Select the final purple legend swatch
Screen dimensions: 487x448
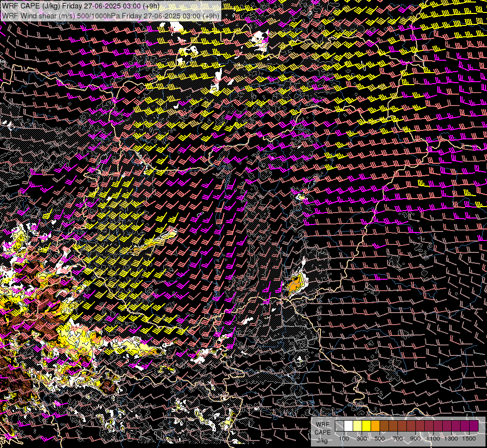[x=474, y=426]
